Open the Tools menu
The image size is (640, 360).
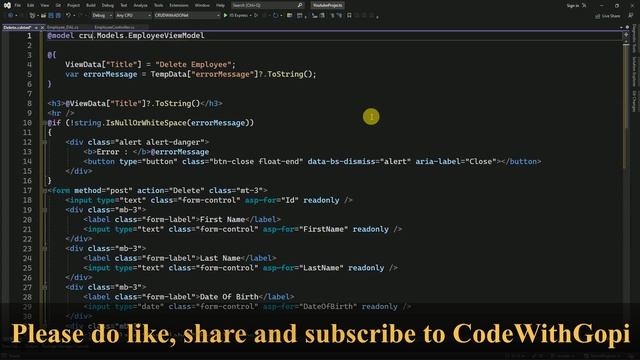[158, 5]
